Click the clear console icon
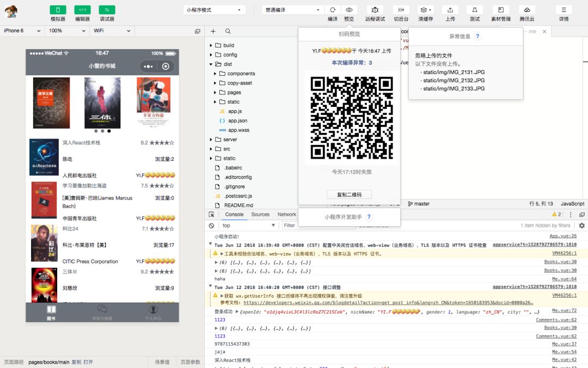The width and height of the screenshot is (588, 368). pos(211,226)
